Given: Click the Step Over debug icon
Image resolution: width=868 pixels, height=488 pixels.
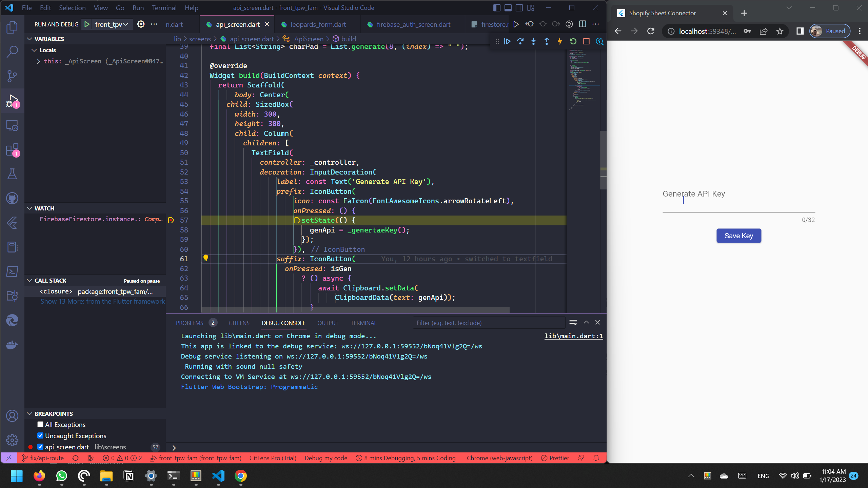Looking at the screenshot, I should pyautogui.click(x=520, y=41).
